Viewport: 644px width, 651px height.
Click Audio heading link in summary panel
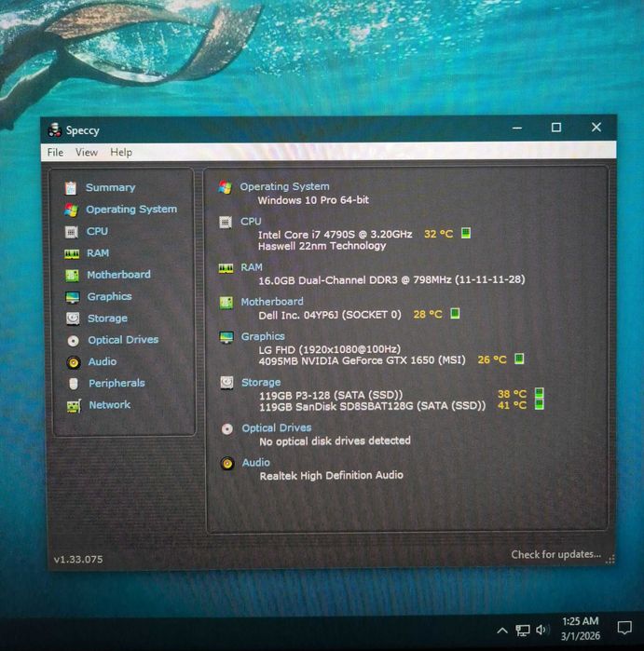[x=256, y=463]
